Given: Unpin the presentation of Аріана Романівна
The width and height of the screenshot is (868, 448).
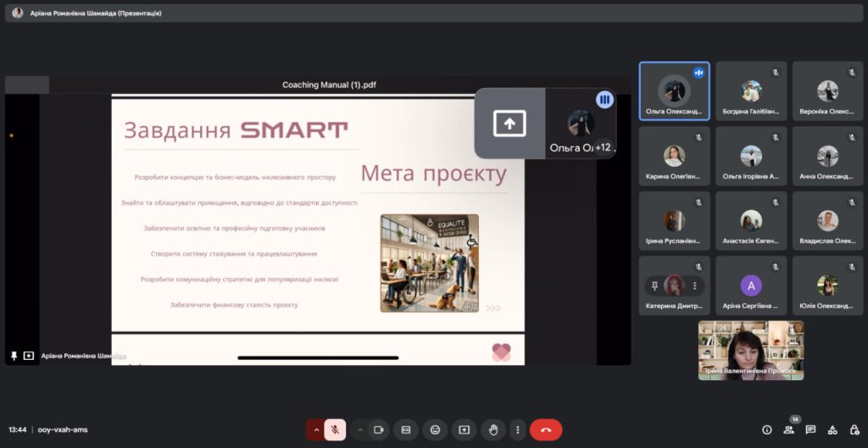Looking at the screenshot, I should pyautogui.click(x=14, y=357).
